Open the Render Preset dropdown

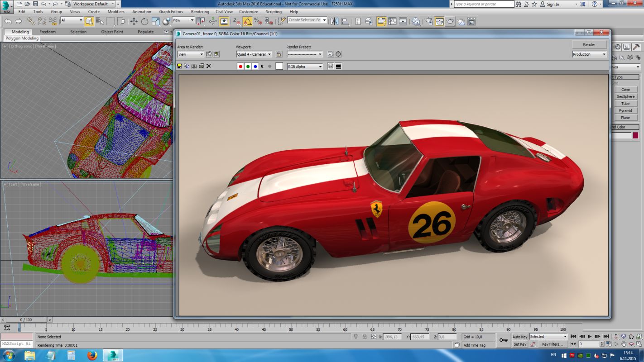(x=304, y=54)
